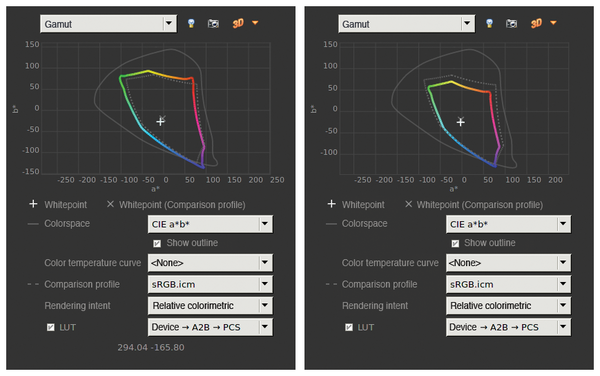
Task: Open the 3D view icon in the left panel
Action: tap(238, 23)
